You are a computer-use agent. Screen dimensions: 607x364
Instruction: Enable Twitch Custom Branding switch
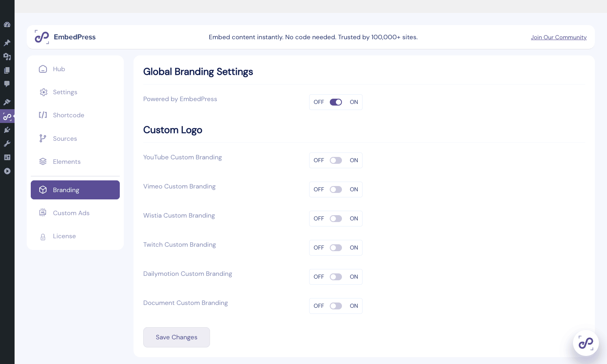(336, 248)
